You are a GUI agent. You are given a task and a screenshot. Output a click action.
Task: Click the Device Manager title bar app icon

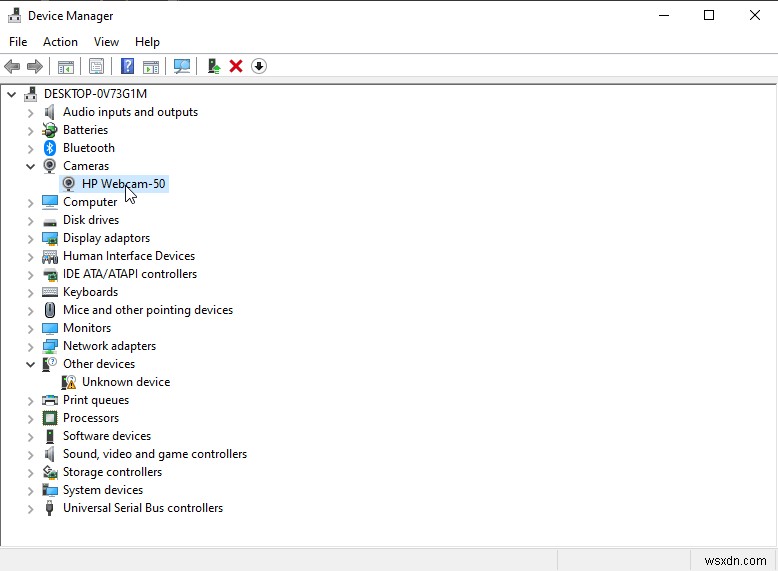[14, 16]
